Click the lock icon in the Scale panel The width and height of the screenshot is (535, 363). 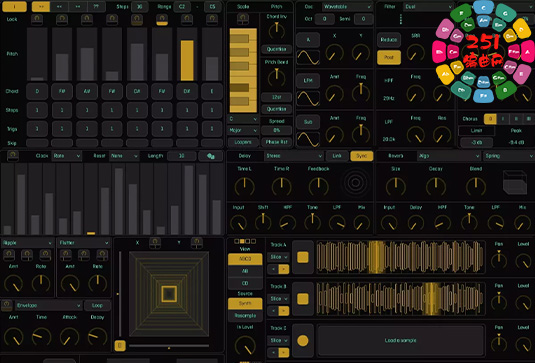[x=243, y=19]
